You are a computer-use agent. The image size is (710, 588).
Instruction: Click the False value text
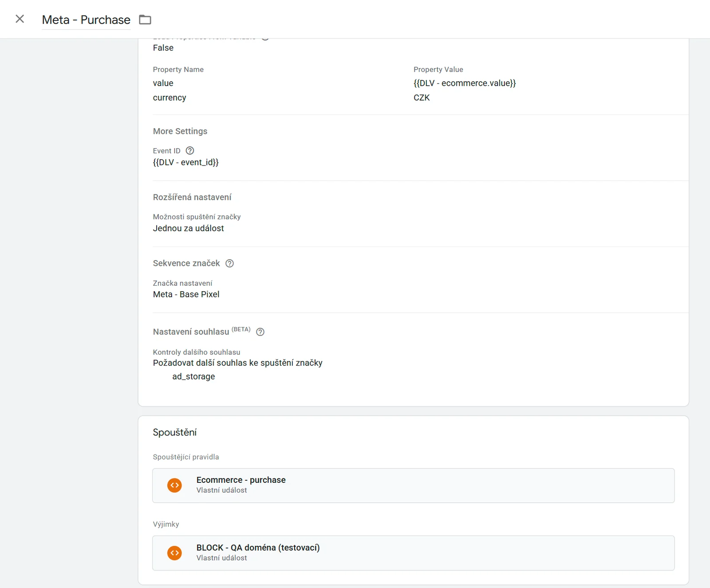tap(163, 48)
